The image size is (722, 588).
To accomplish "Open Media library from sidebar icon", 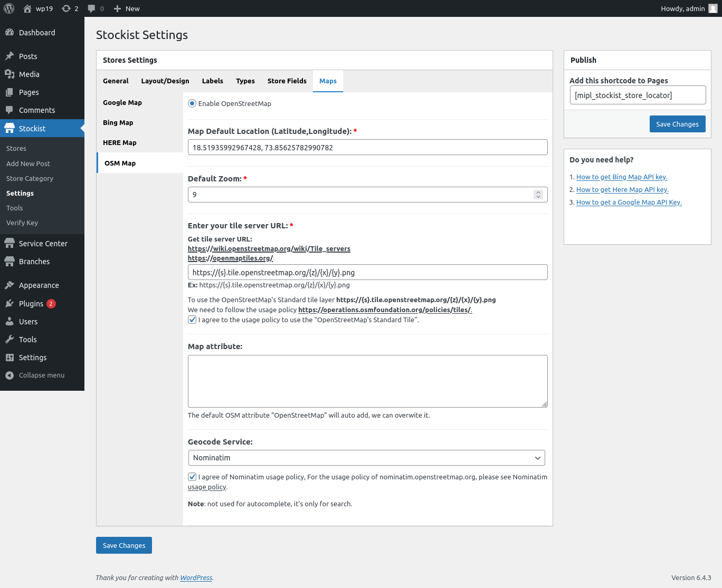I will click(9, 74).
